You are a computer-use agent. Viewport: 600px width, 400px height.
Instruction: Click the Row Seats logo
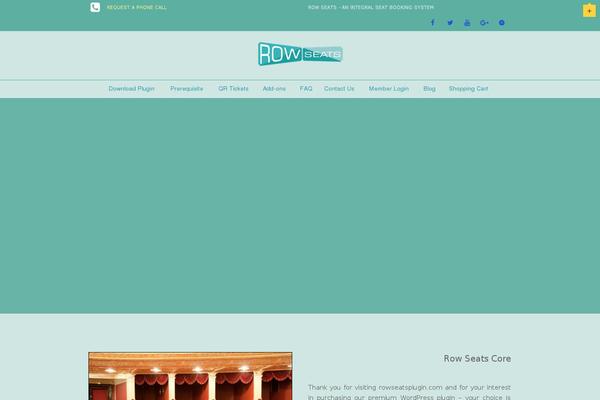tap(300, 54)
